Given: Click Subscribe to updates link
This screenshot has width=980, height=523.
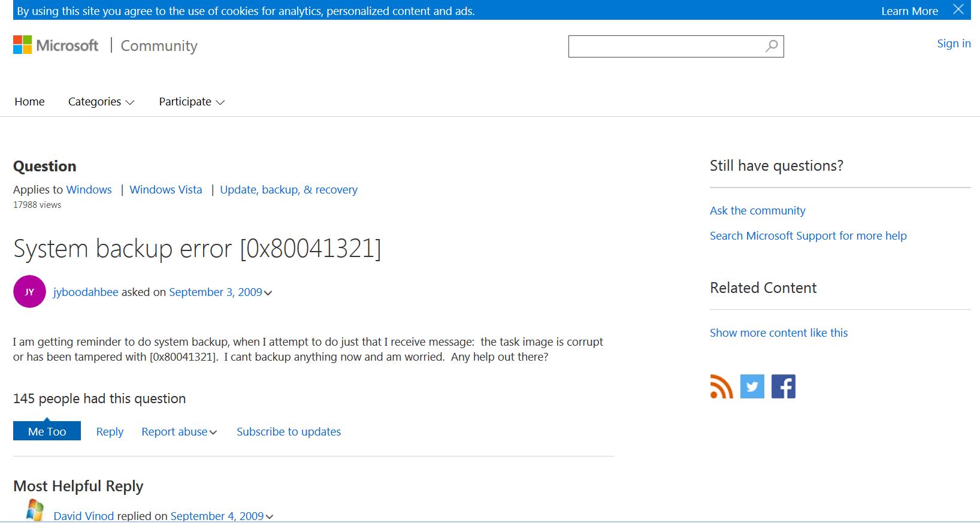Looking at the screenshot, I should click(288, 432).
